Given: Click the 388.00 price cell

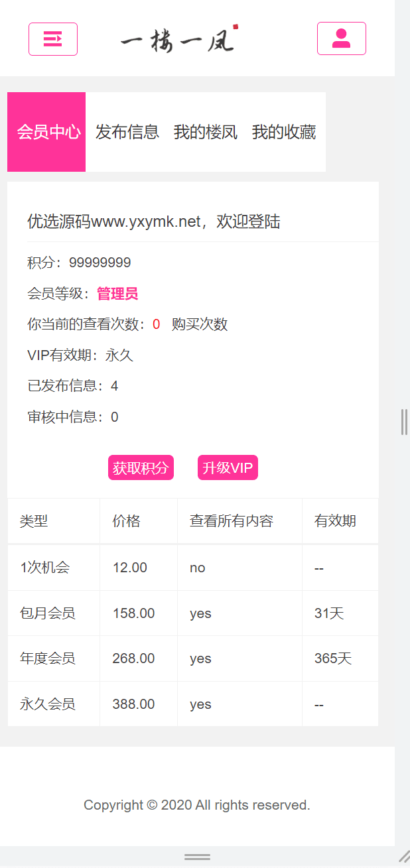Looking at the screenshot, I should (134, 704).
